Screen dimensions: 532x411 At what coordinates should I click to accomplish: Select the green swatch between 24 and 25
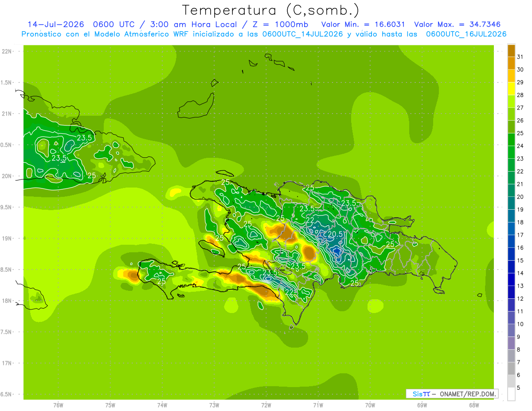[x=511, y=140]
